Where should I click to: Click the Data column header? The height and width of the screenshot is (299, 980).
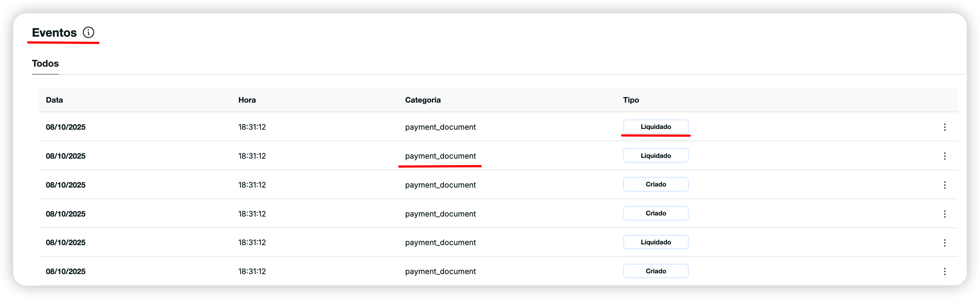[x=55, y=100]
